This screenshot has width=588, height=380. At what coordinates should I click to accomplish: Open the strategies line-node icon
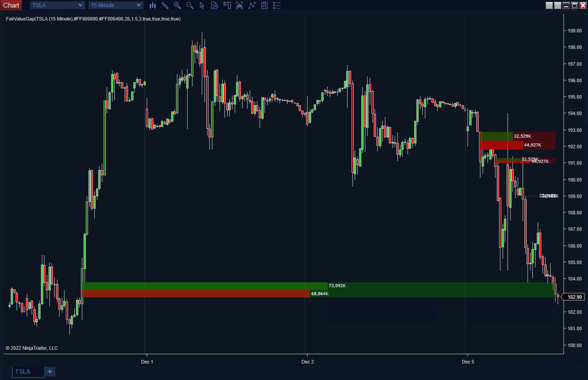point(252,5)
